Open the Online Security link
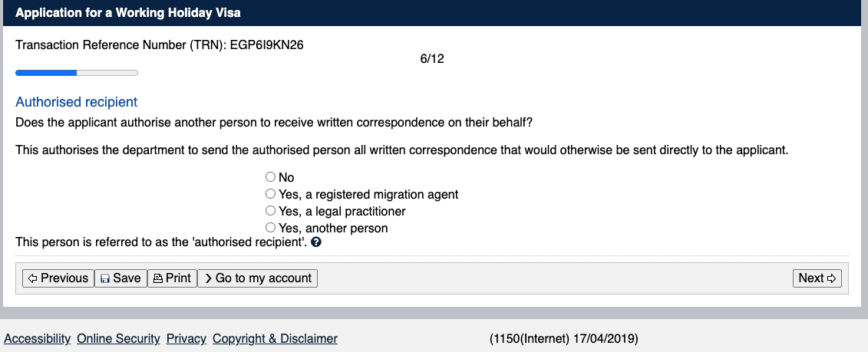 [x=118, y=339]
